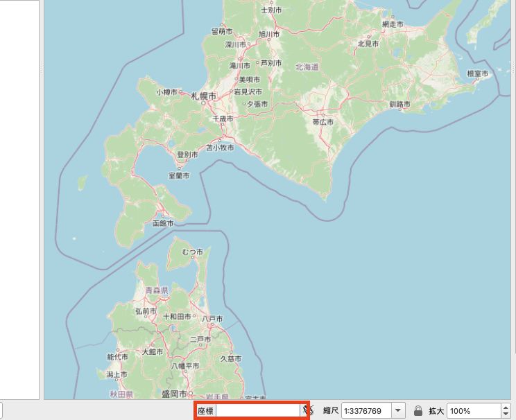
Task: Click the 北見市 map label
Action: coord(368,44)
